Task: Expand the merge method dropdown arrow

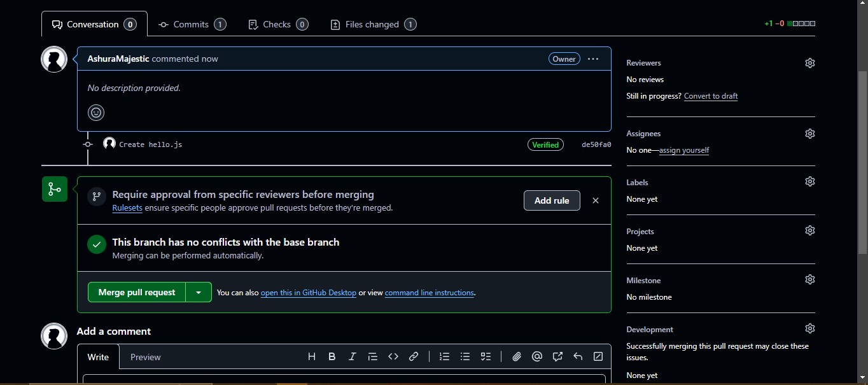Action: click(199, 292)
